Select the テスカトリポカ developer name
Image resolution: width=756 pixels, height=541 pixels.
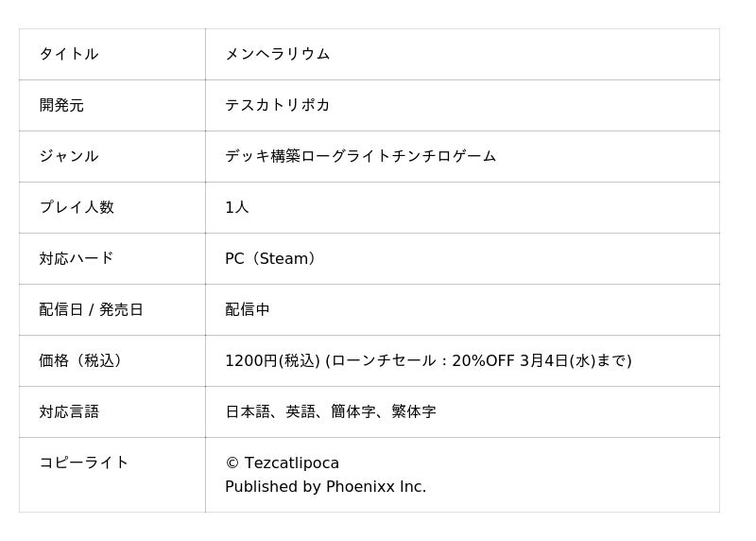277,105
